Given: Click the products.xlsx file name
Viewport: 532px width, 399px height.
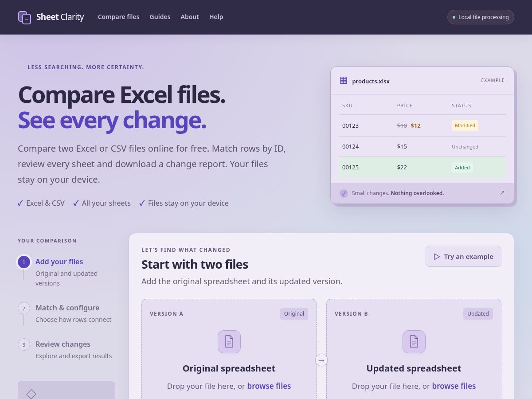Looking at the screenshot, I should [x=371, y=81].
